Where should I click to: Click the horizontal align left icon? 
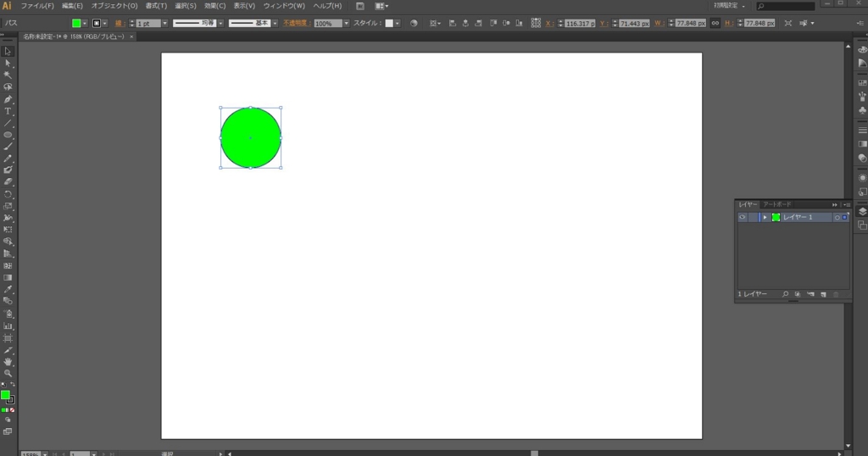click(453, 23)
